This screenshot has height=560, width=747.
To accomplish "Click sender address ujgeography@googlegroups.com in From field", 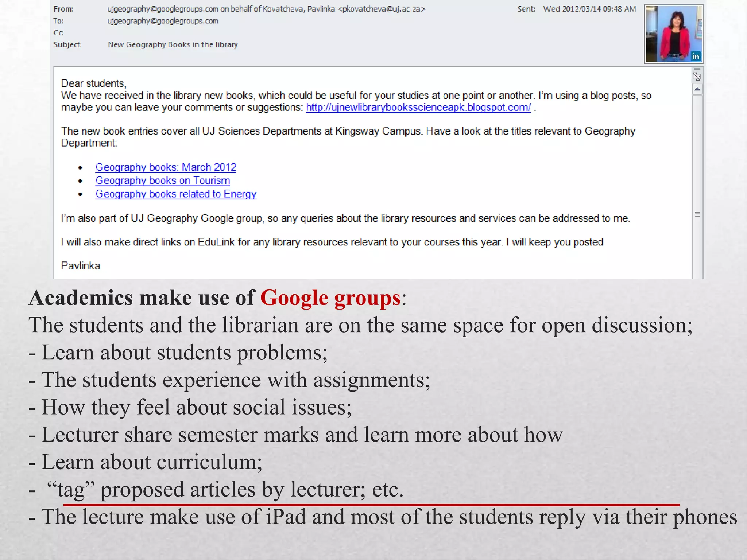I will coord(163,9).
